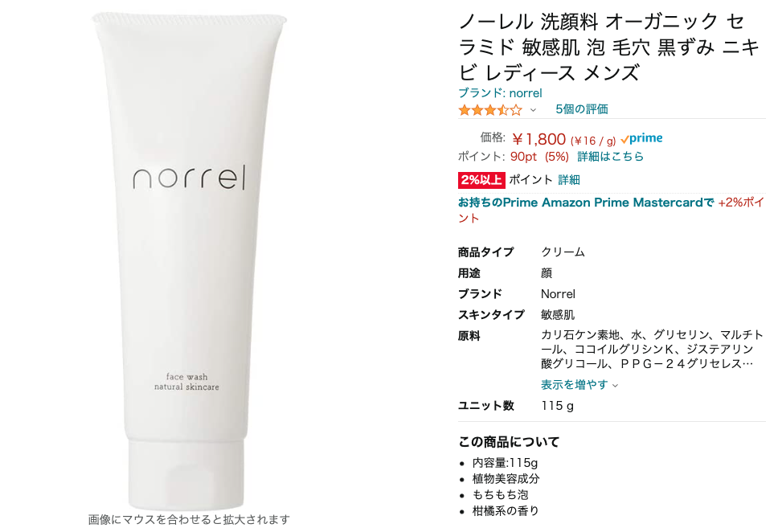Click the star rating icons
This screenshot has width=778, height=532.
pyautogui.click(x=490, y=110)
